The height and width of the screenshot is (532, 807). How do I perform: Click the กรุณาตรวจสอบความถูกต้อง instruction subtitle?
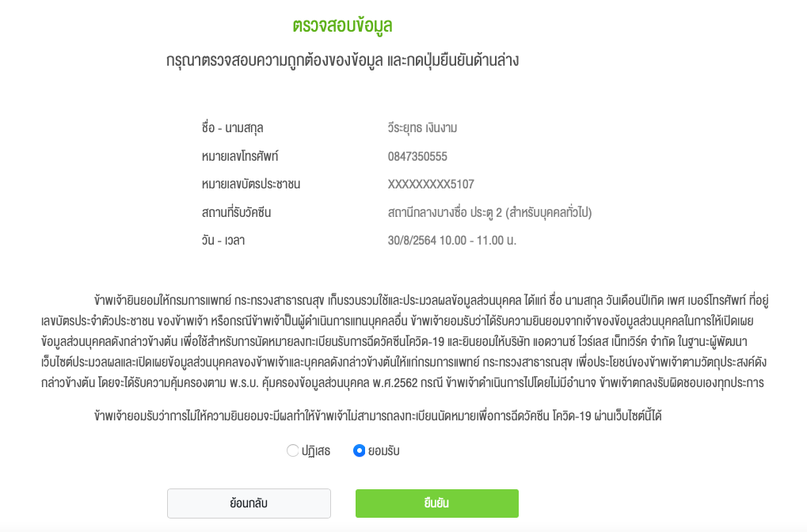342,60
